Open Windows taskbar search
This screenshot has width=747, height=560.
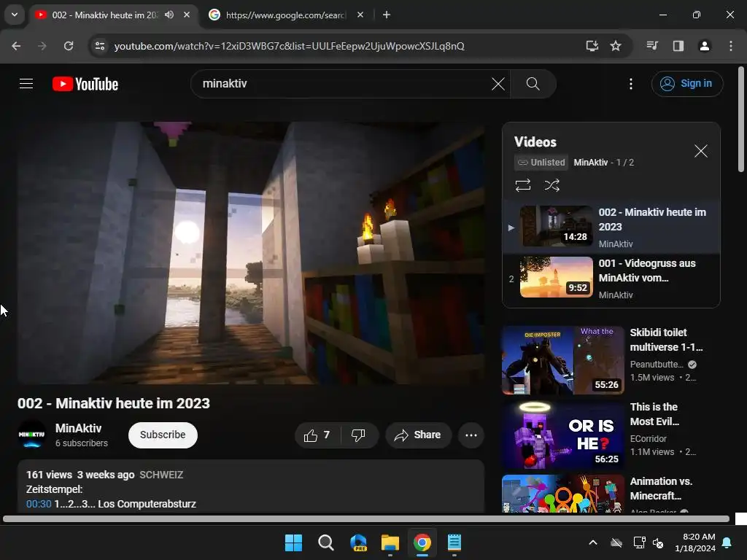(326, 542)
